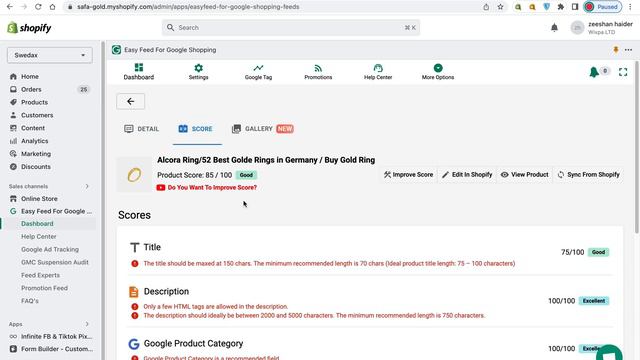The image size is (640, 360).
Task: Select Dashboard sub-item in sidebar
Action: tap(37, 224)
